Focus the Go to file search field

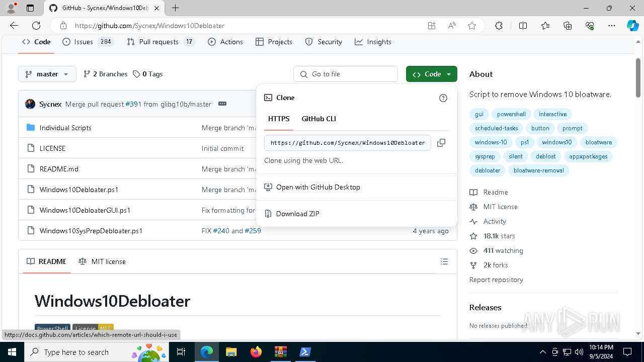tap(346, 74)
